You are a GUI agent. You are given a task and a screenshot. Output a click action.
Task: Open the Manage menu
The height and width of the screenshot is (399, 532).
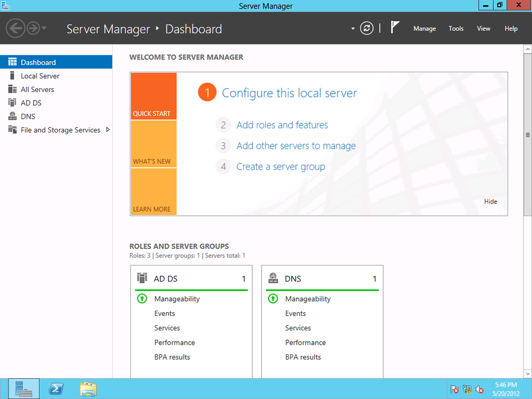click(425, 29)
